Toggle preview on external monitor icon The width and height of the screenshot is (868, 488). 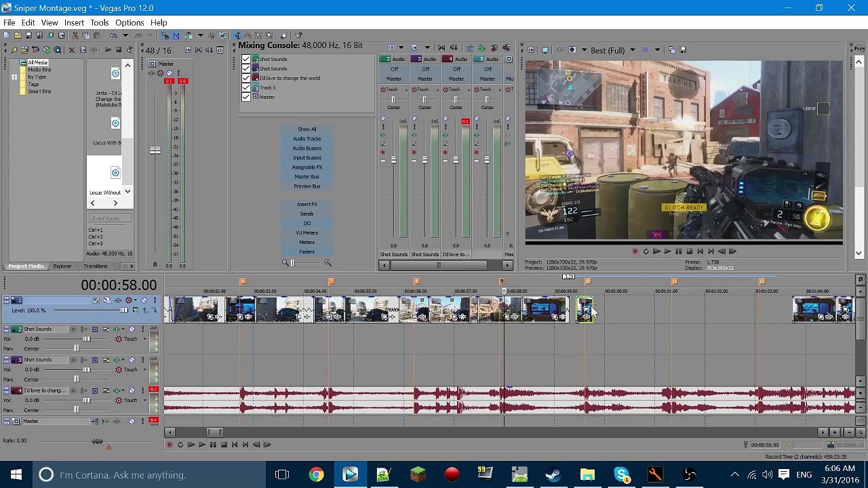pos(545,50)
